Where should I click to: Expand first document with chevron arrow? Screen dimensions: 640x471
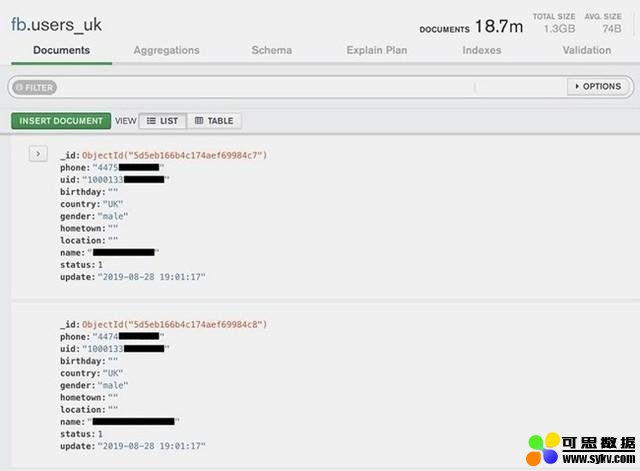click(x=38, y=154)
